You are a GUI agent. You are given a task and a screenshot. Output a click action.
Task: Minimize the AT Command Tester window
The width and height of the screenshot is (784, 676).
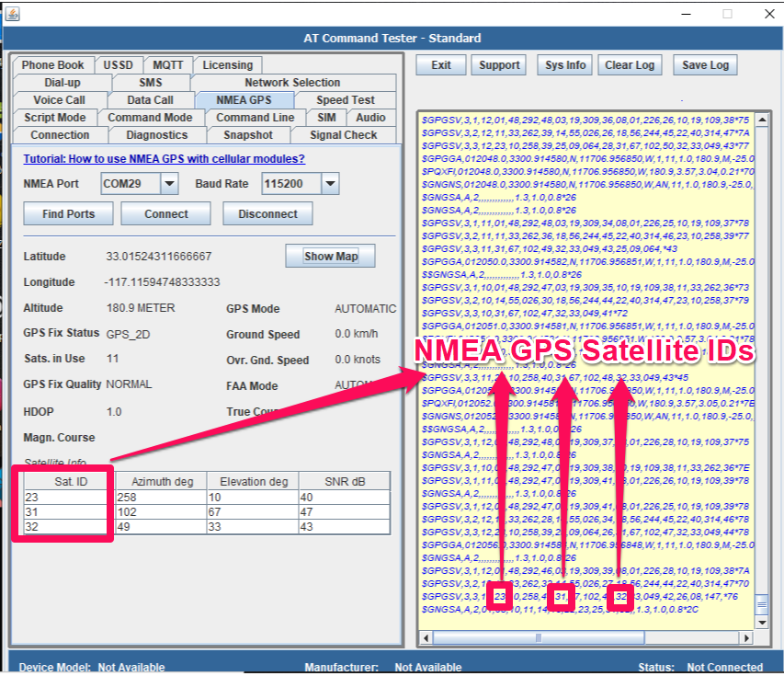point(686,14)
